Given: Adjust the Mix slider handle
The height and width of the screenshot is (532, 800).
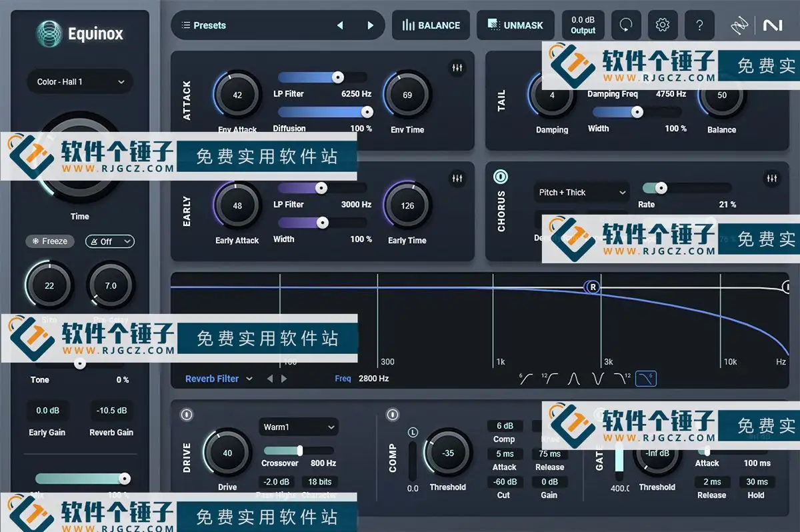Looking at the screenshot, I should (124, 479).
